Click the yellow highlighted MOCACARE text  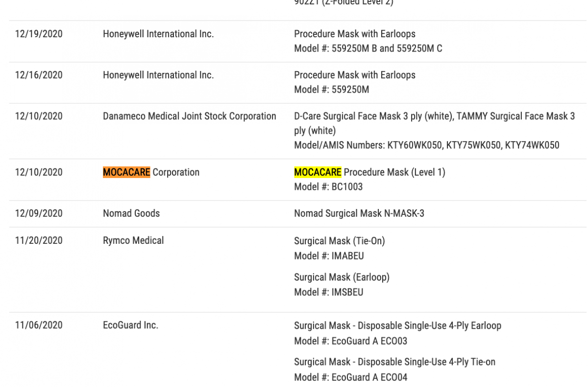pos(318,172)
